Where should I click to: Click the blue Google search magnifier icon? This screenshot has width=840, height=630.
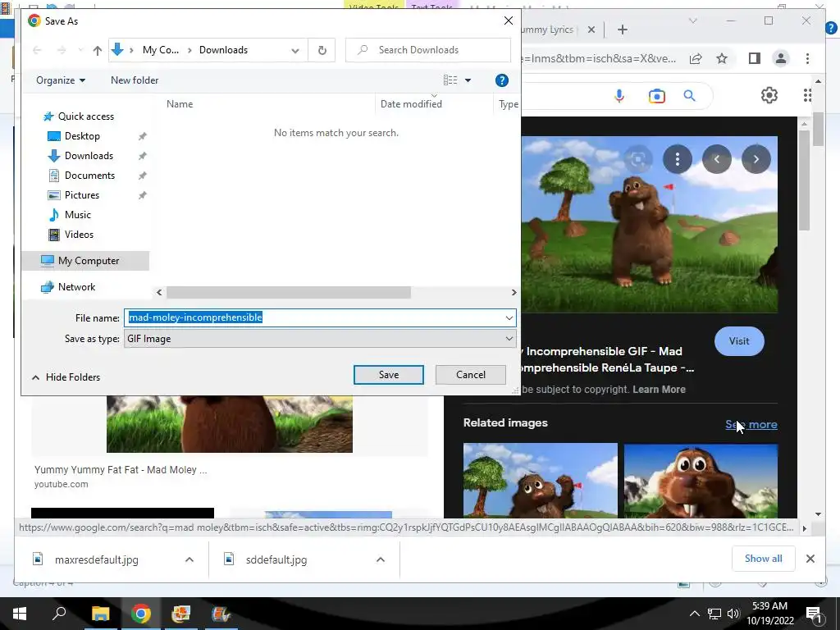pyautogui.click(x=689, y=96)
